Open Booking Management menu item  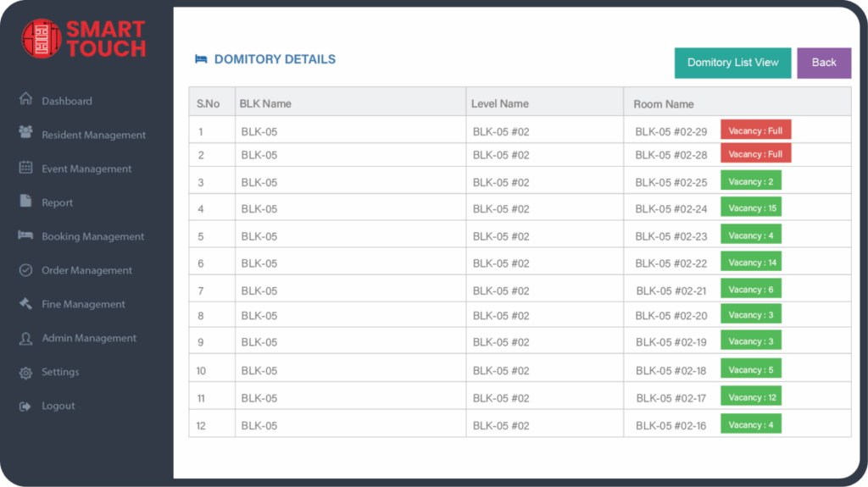(x=92, y=236)
